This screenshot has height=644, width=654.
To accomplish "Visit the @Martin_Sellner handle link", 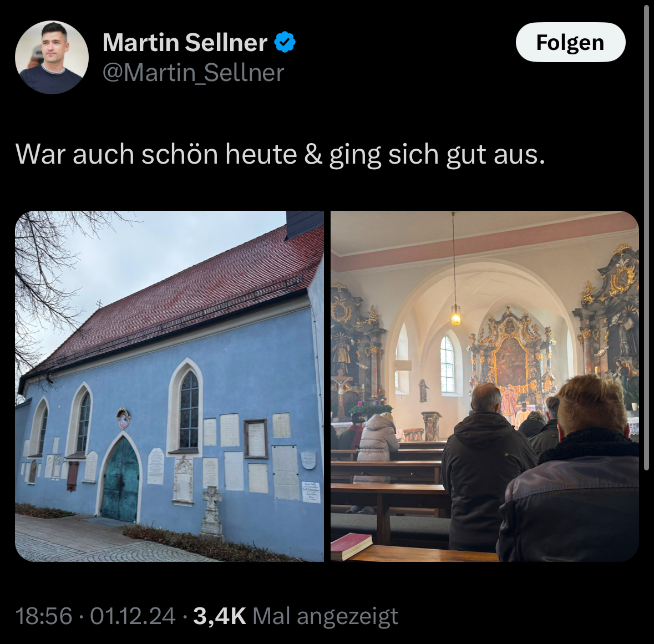I will [193, 73].
